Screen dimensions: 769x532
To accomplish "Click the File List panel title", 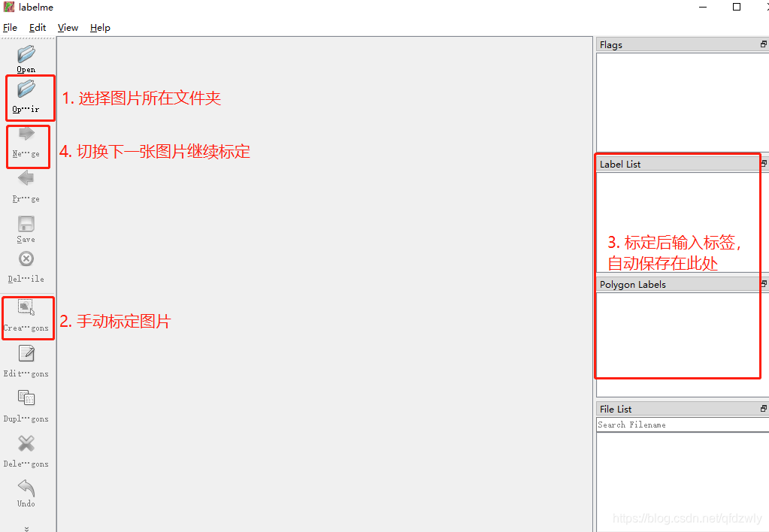I will tap(616, 409).
